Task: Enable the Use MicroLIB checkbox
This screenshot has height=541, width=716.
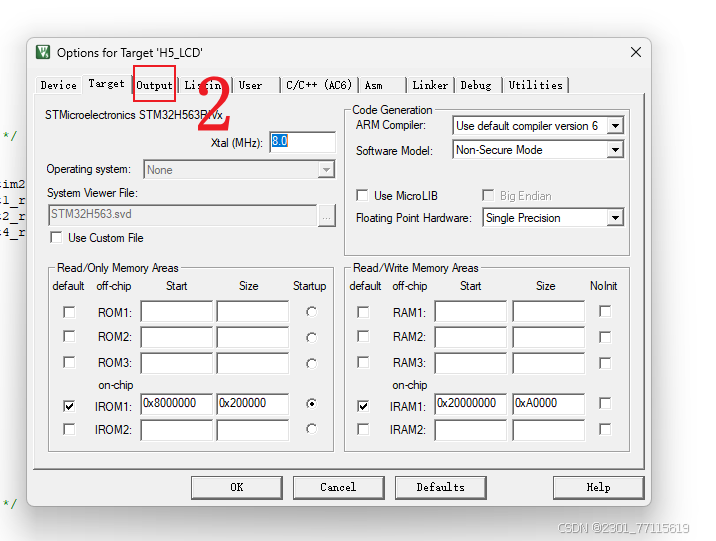Action: click(362, 196)
